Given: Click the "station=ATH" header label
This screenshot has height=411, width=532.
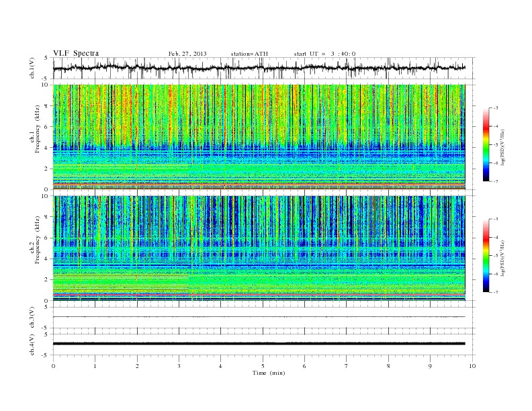Looking at the screenshot, I should click(x=249, y=54).
